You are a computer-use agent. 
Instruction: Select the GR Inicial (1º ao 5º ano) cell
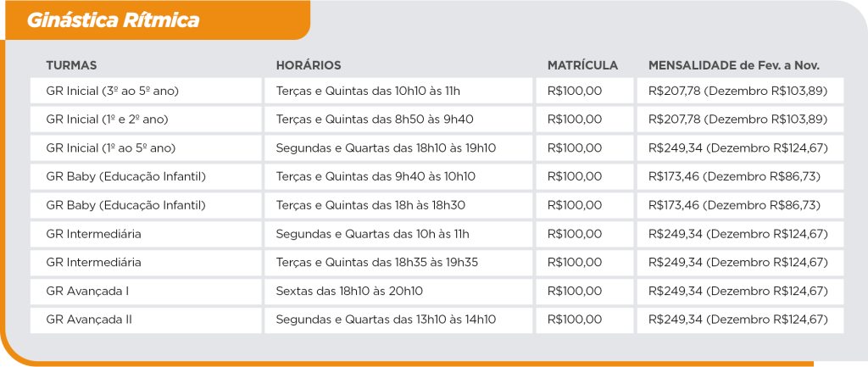(x=110, y=148)
